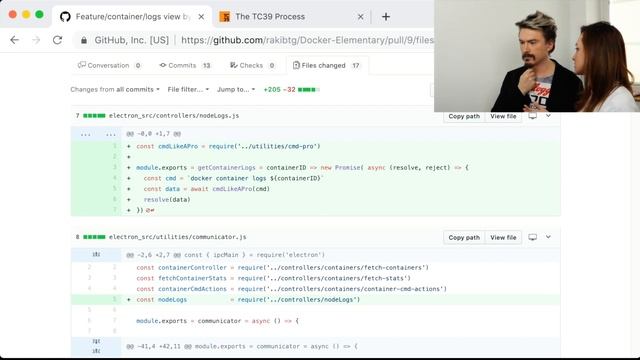Collapse the communicator.js file diff chevron
Image resolution: width=640 pixels, height=360 pixels.
click(548, 237)
